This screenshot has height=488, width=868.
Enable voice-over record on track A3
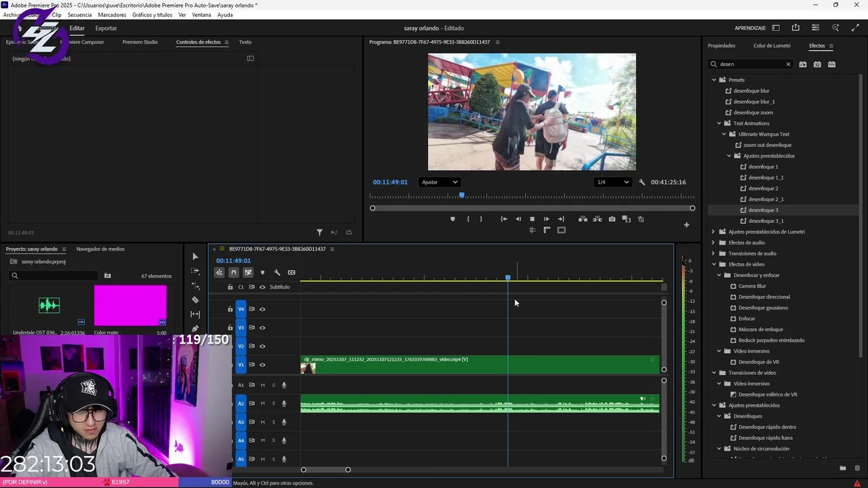pos(284,422)
